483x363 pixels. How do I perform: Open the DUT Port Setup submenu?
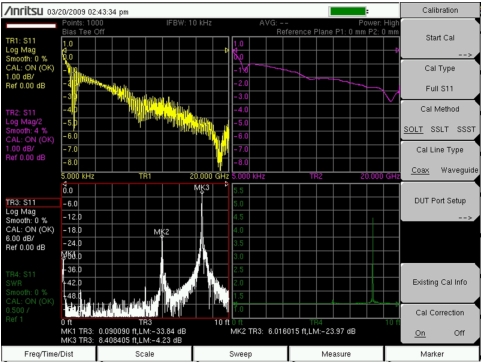[440, 201]
